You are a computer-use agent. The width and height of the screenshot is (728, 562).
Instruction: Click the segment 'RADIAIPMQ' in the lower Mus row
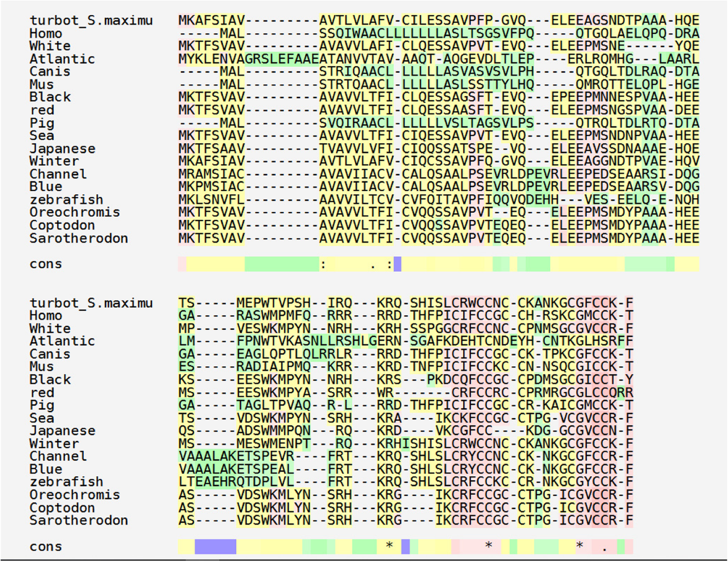pyautogui.click(x=274, y=367)
